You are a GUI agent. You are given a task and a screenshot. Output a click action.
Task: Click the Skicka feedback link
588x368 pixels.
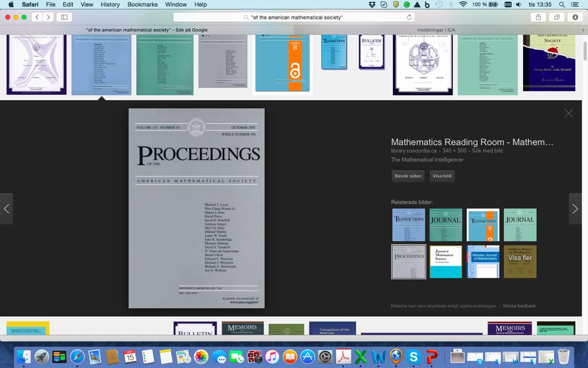[x=519, y=306]
